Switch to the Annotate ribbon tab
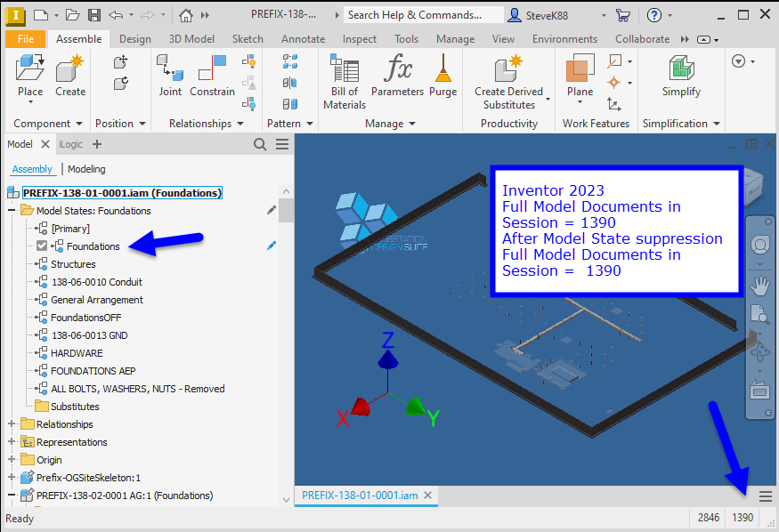The width and height of the screenshot is (779, 532). click(x=303, y=39)
